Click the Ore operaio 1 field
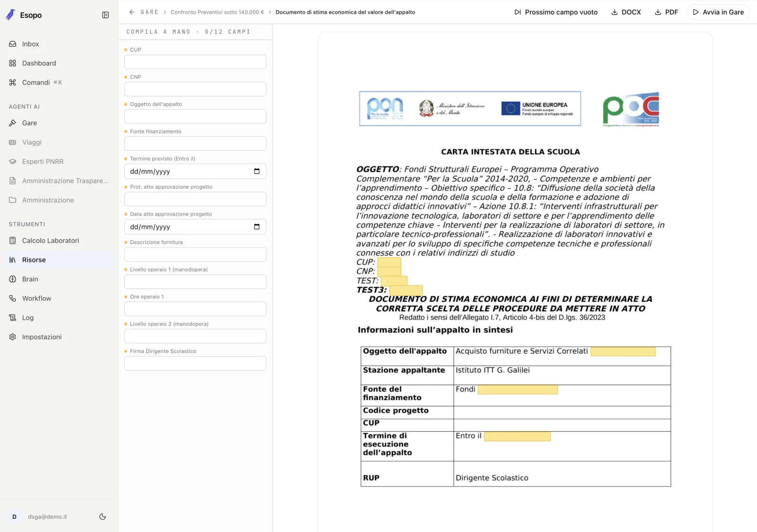 [195, 309]
